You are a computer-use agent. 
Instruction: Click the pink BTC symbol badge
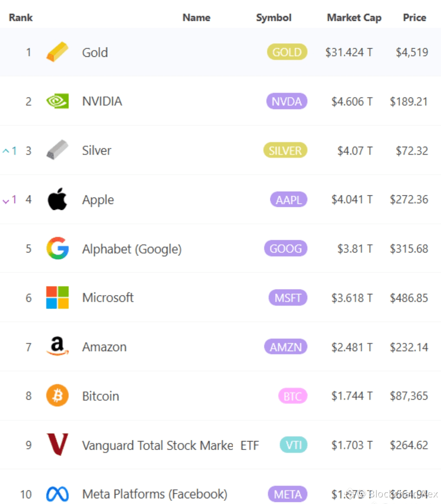[x=292, y=396]
